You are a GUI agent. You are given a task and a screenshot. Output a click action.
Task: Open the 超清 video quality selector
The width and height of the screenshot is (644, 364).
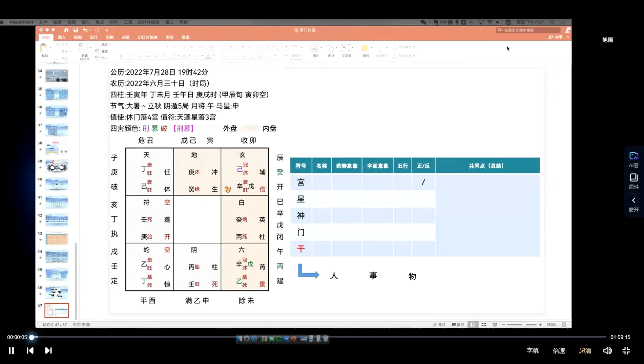pos(585,351)
